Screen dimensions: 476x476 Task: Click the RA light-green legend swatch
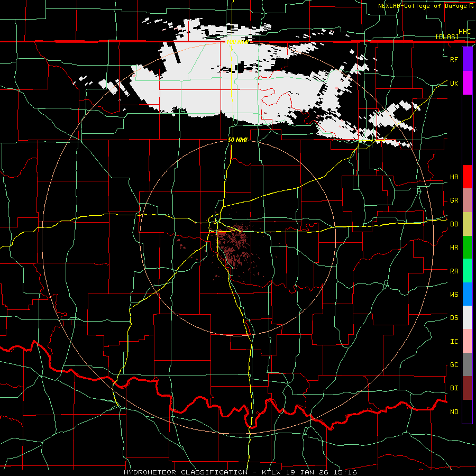coord(467,270)
